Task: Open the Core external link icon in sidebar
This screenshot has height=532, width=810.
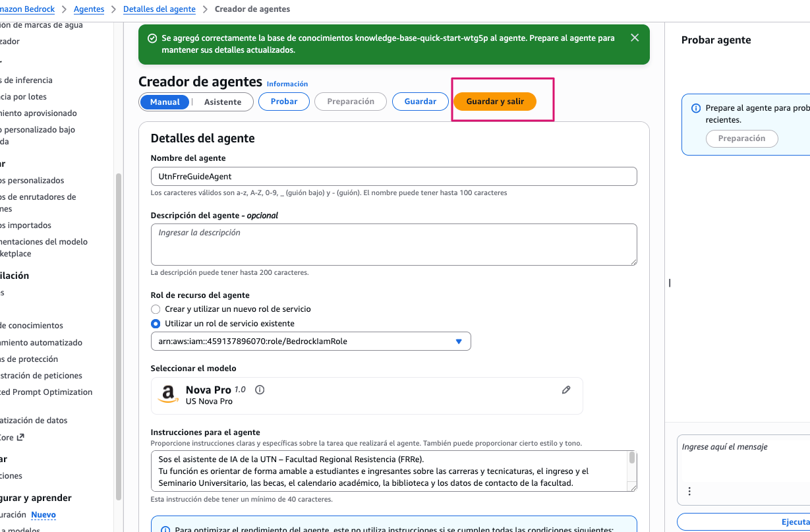Action: tap(20, 437)
